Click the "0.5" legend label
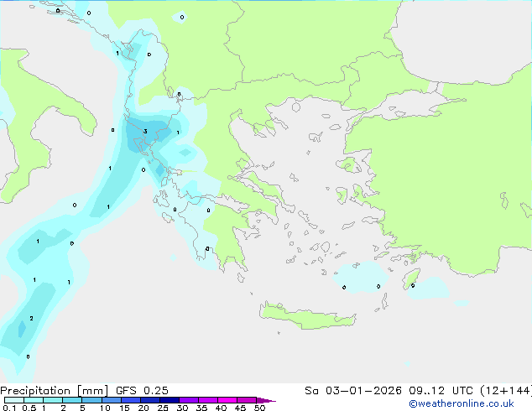The image size is (532, 411). [x=29, y=408]
